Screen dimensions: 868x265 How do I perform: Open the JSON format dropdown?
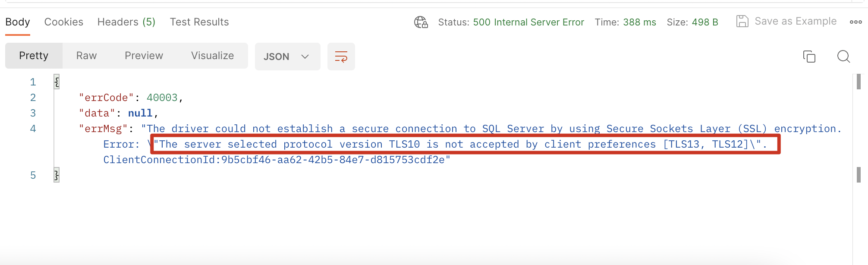287,57
